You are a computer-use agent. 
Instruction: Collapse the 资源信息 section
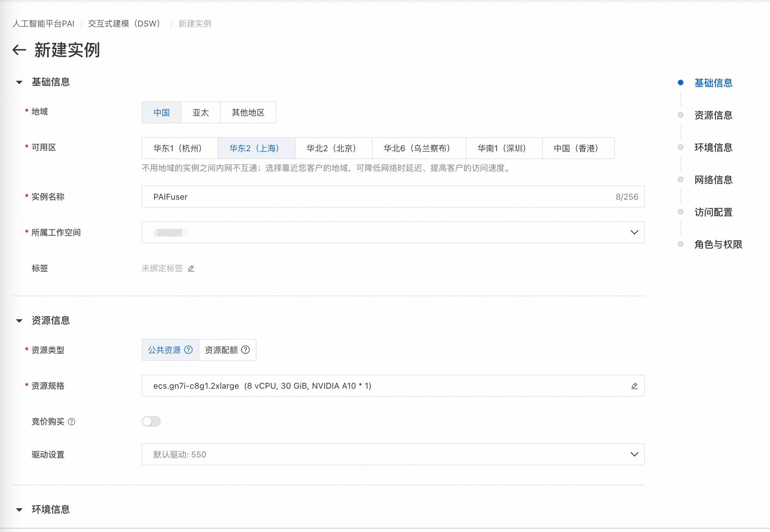pyautogui.click(x=19, y=321)
